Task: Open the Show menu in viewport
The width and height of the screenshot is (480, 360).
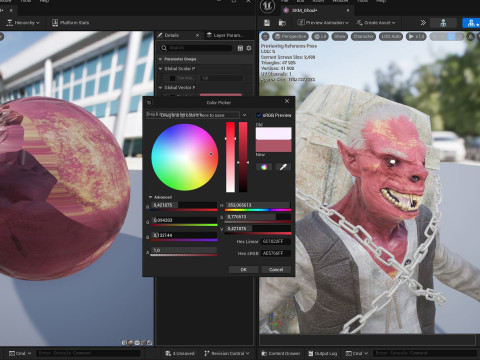Action: pos(339,36)
